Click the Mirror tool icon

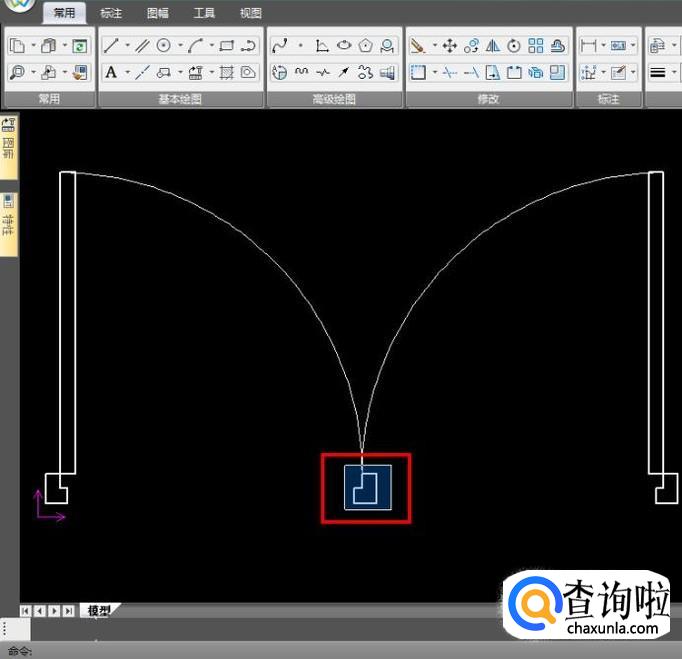tap(492, 46)
